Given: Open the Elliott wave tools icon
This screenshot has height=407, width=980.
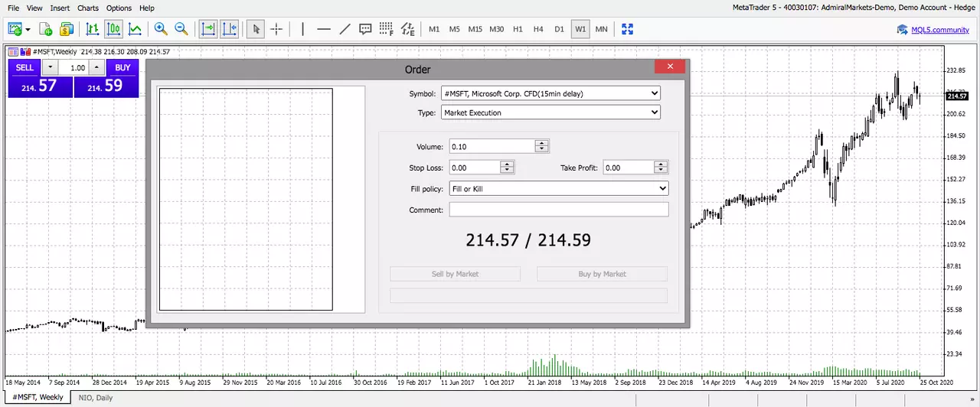Looking at the screenshot, I should click(x=407, y=29).
